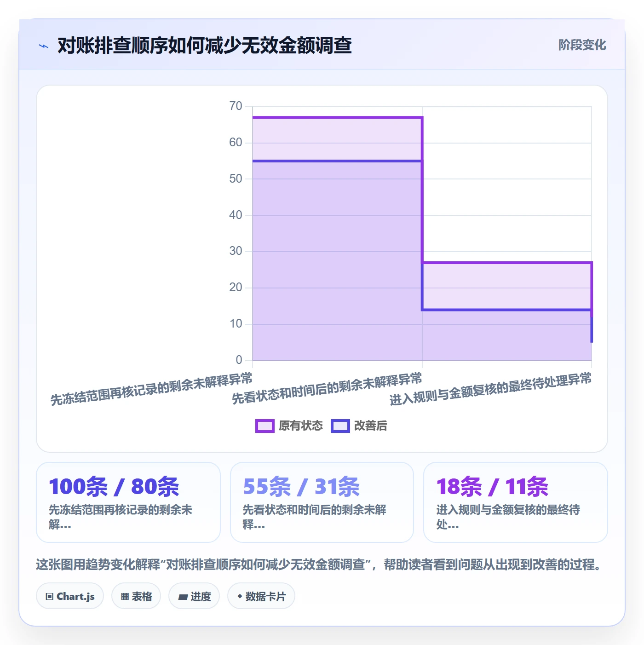Click the purple 原有状态 step line at 27

click(507, 263)
